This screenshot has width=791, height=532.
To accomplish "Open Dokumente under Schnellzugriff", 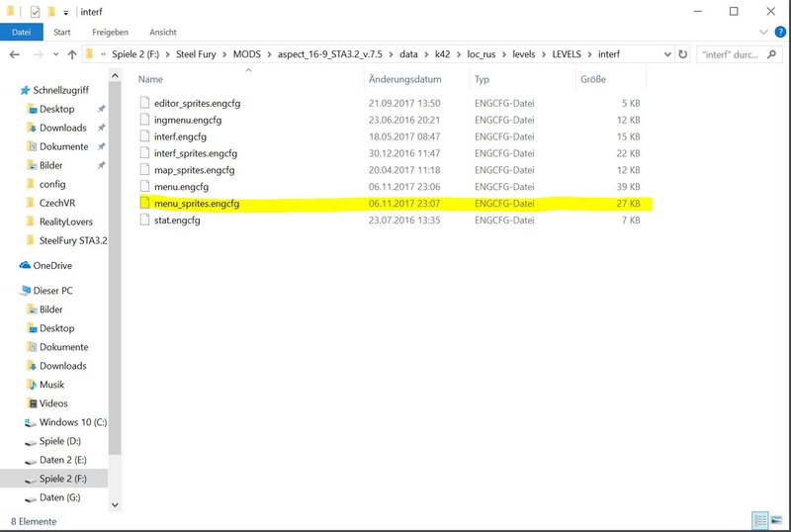I will (x=63, y=146).
